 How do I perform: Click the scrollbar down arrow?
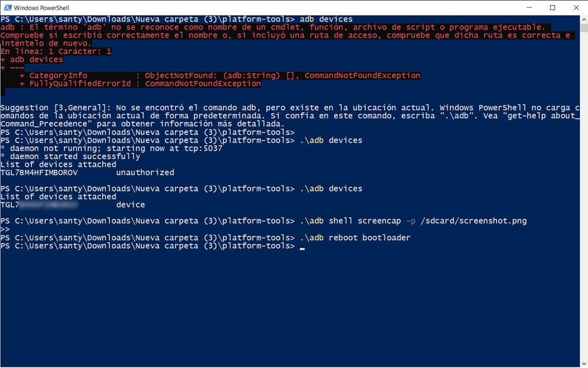tap(584, 364)
